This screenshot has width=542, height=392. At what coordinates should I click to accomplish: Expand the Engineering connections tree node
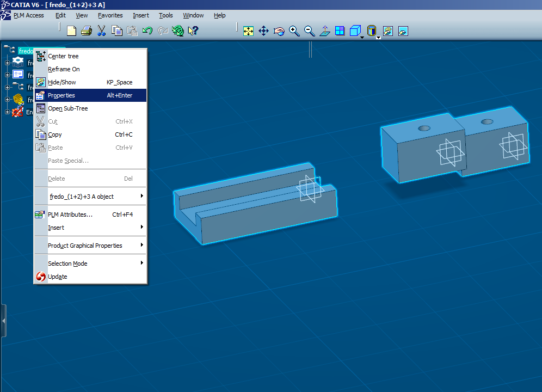click(x=7, y=112)
